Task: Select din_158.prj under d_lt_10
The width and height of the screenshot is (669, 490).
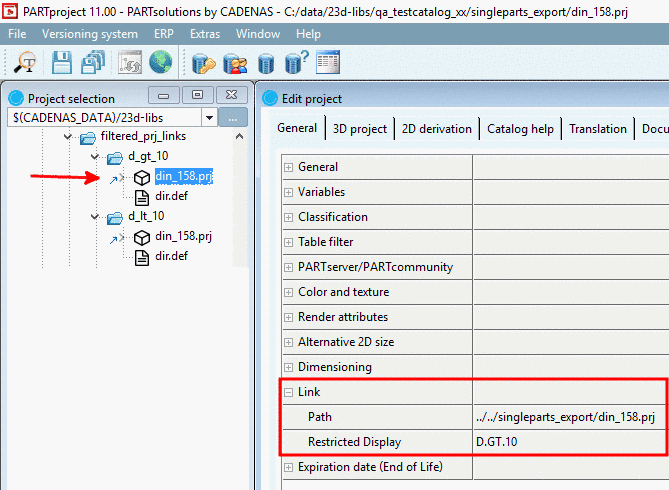Action: click(183, 236)
